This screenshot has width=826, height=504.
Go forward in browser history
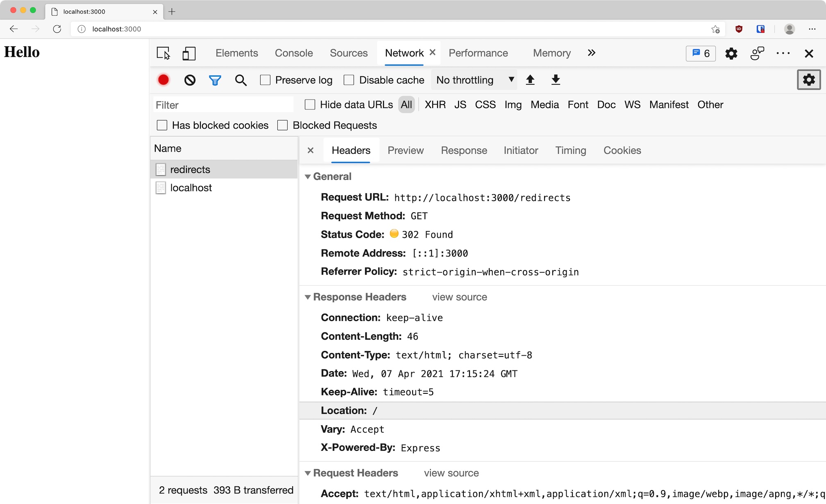coord(35,29)
